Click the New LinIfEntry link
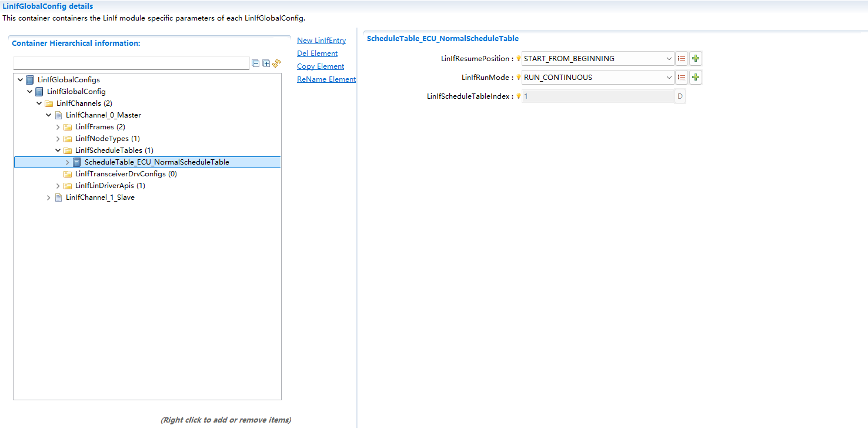The height and width of the screenshot is (432, 868). click(321, 40)
